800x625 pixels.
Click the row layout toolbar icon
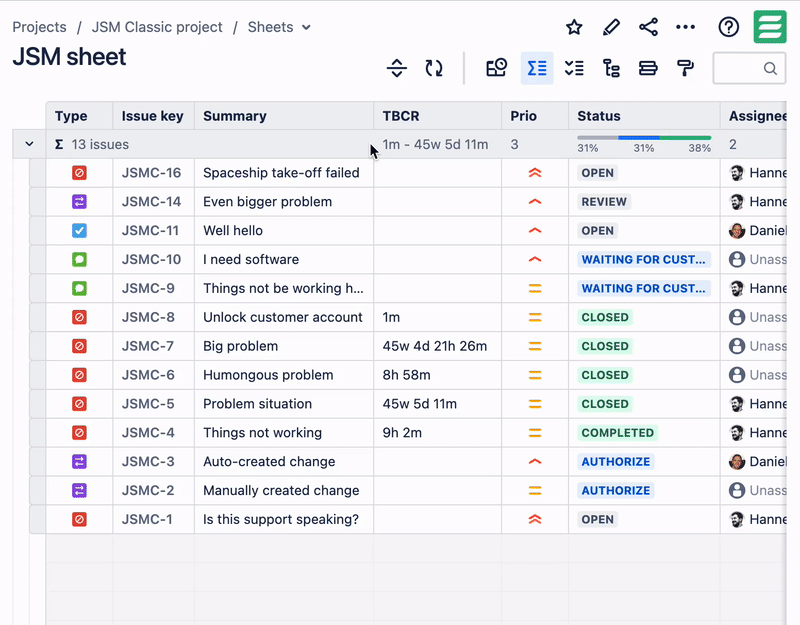(648, 68)
